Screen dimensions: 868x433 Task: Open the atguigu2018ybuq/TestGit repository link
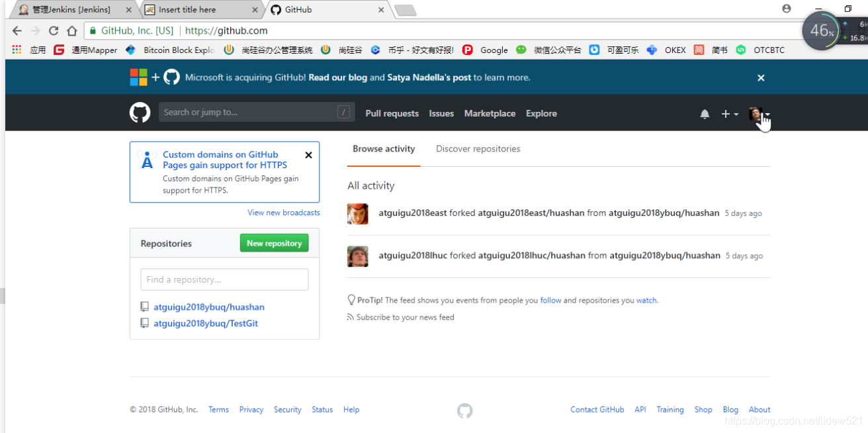(x=206, y=323)
